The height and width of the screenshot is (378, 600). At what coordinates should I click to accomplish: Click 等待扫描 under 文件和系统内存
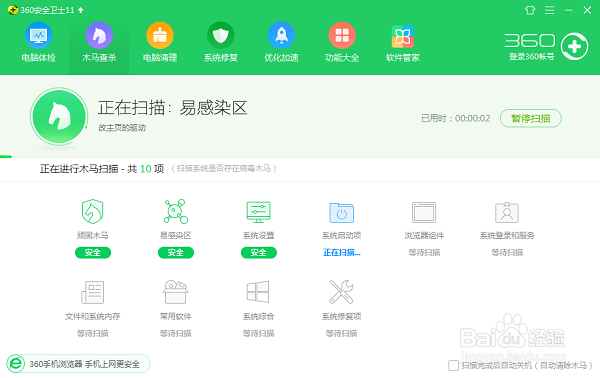(93, 334)
